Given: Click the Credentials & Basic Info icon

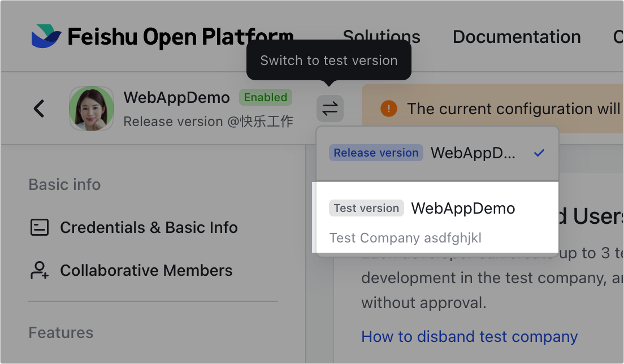Looking at the screenshot, I should [40, 228].
